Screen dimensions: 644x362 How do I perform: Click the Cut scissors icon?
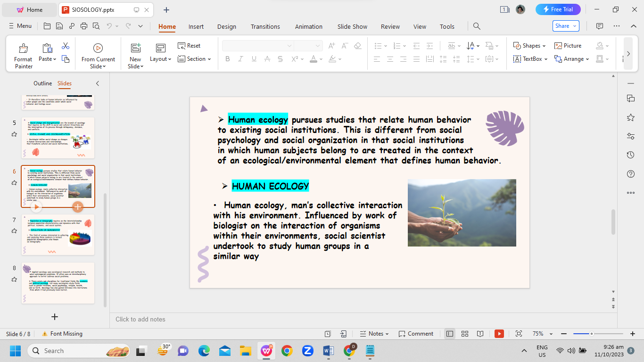[66, 46]
